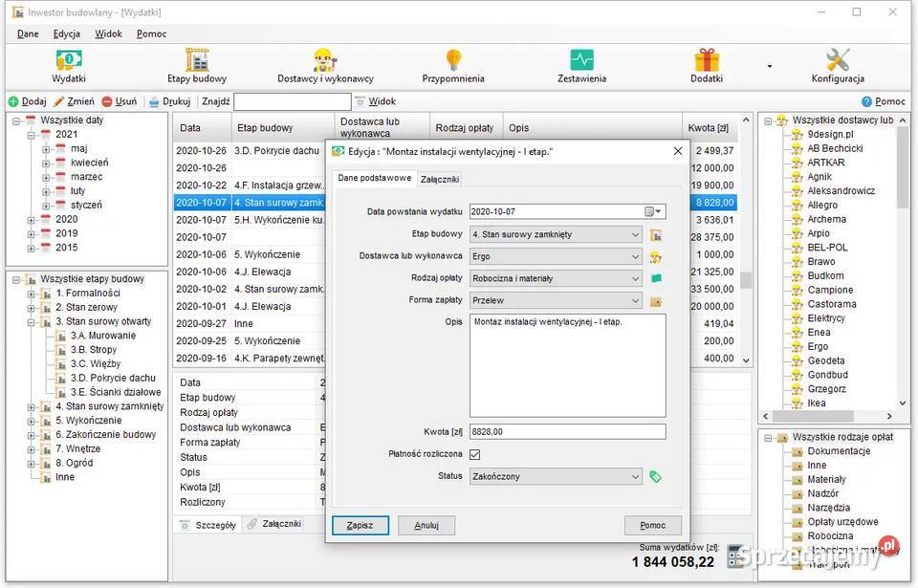Open the Status dropdown list

(635, 476)
